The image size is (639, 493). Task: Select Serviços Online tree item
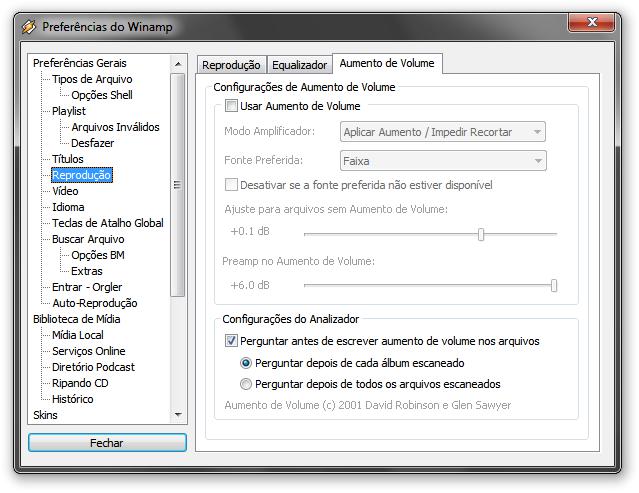89,351
